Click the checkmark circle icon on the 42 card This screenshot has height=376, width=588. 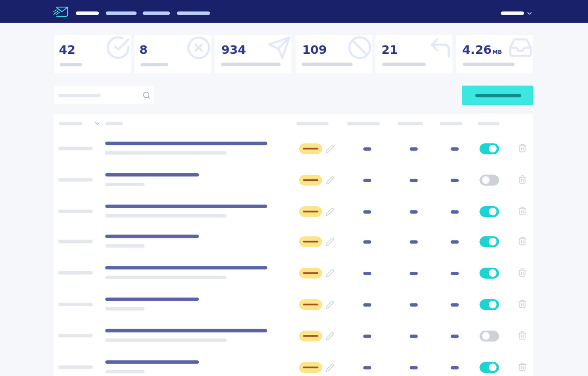pyautogui.click(x=118, y=48)
